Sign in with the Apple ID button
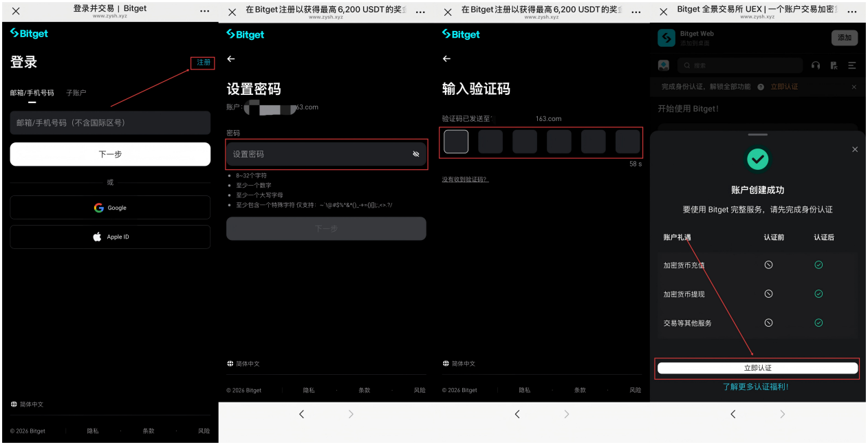Image resolution: width=868 pixels, height=445 pixels. click(x=110, y=237)
